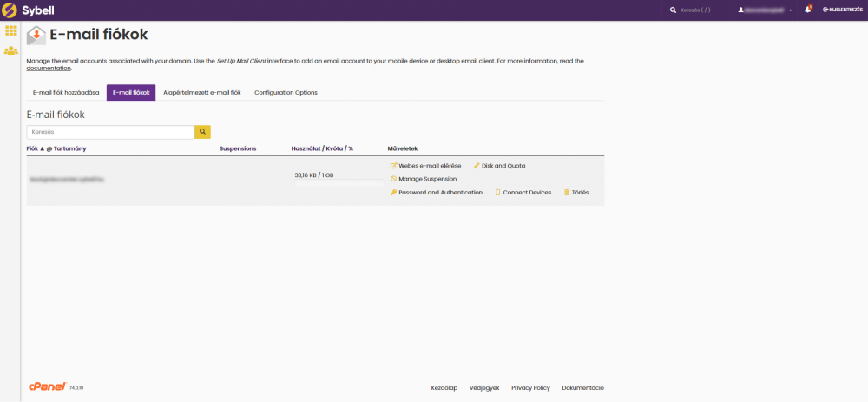Viewport: 868px width, 402px height.
Task: Open the Privacy Policy footer link
Action: coord(530,387)
